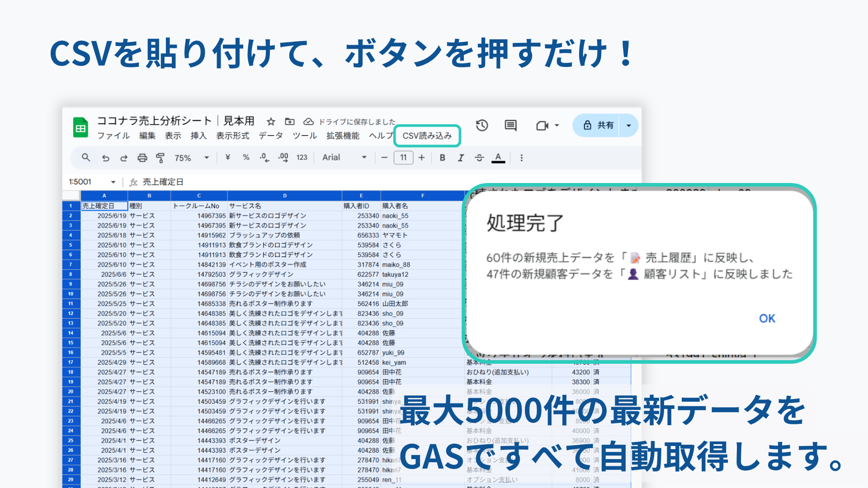This screenshot has width=868, height=488.
Task: Open the name box dropdown arrow
Action: [113, 182]
